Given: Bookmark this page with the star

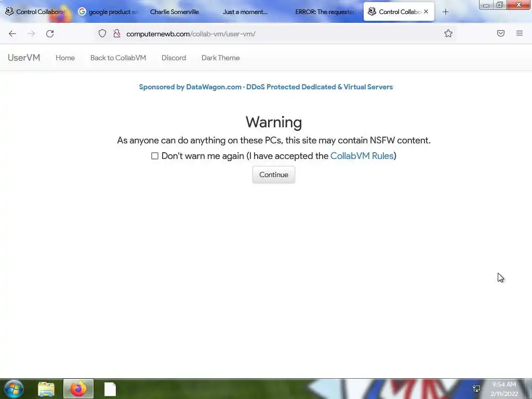Looking at the screenshot, I should (x=448, y=33).
